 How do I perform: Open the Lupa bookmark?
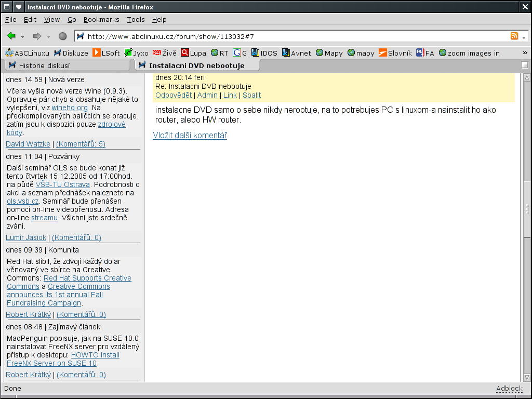(193, 53)
